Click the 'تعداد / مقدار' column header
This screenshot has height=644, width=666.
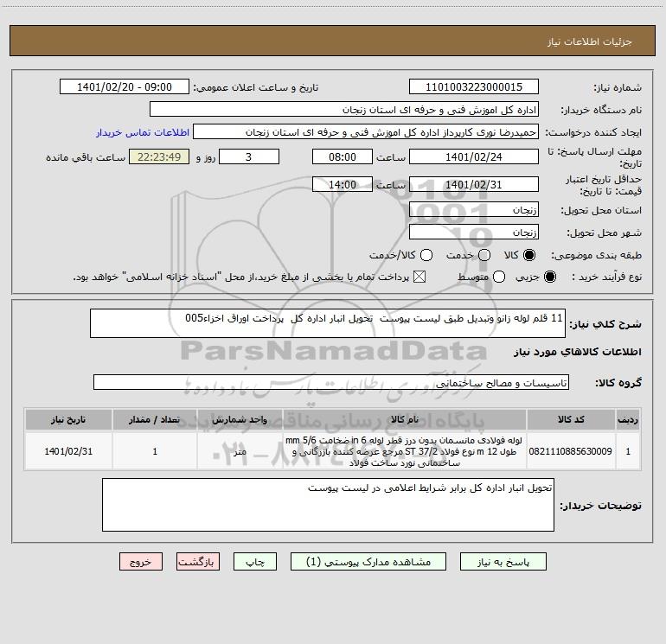(x=155, y=419)
